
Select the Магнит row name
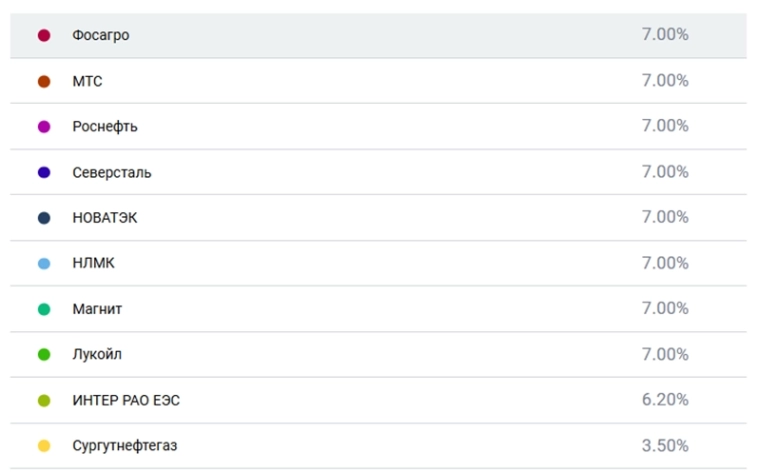coord(97,310)
